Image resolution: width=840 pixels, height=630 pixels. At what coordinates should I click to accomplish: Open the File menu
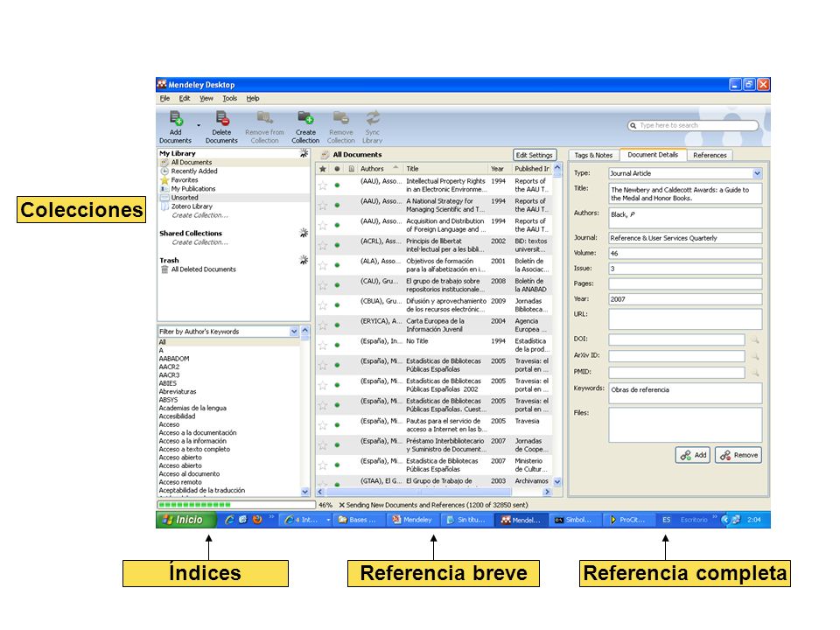pos(164,99)
